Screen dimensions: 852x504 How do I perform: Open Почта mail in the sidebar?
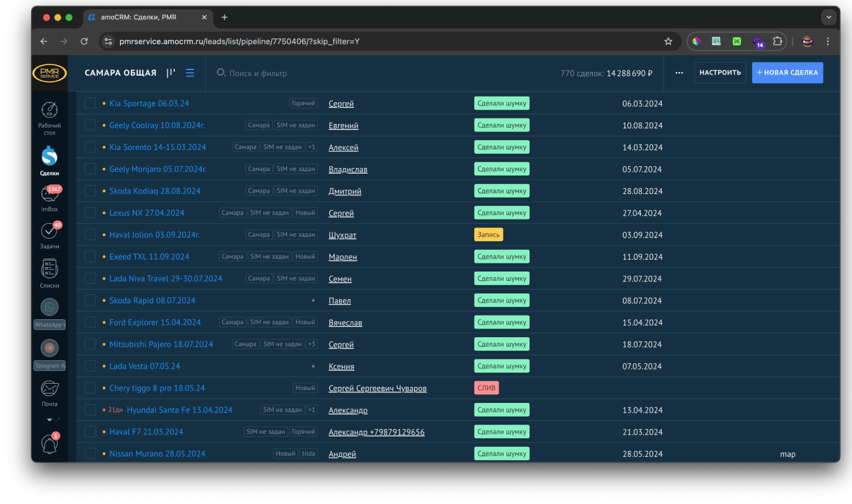point(50,394)
